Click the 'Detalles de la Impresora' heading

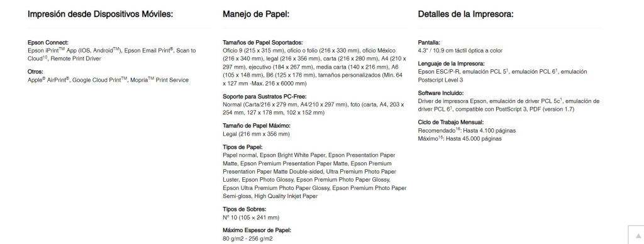point(466,14)
